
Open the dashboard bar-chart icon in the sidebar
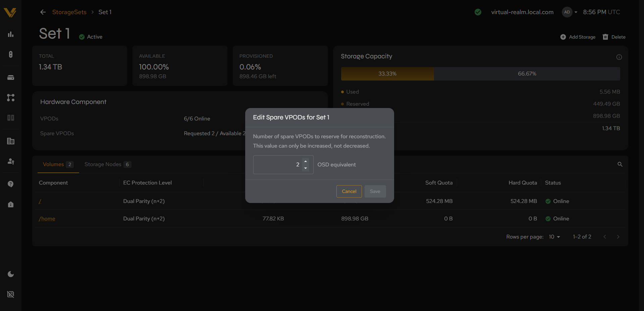pyautogui.click(x=11, y=34)
